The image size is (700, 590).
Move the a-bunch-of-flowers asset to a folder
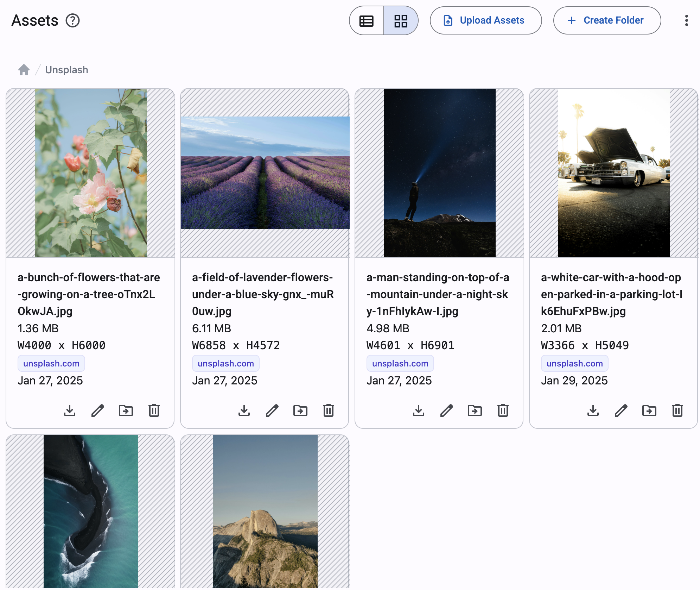pyautogui.click(x=126, y=410)
